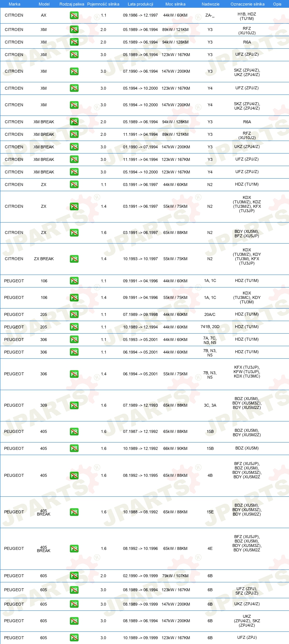Select the model cell 'AX'

tap(44, 16)
